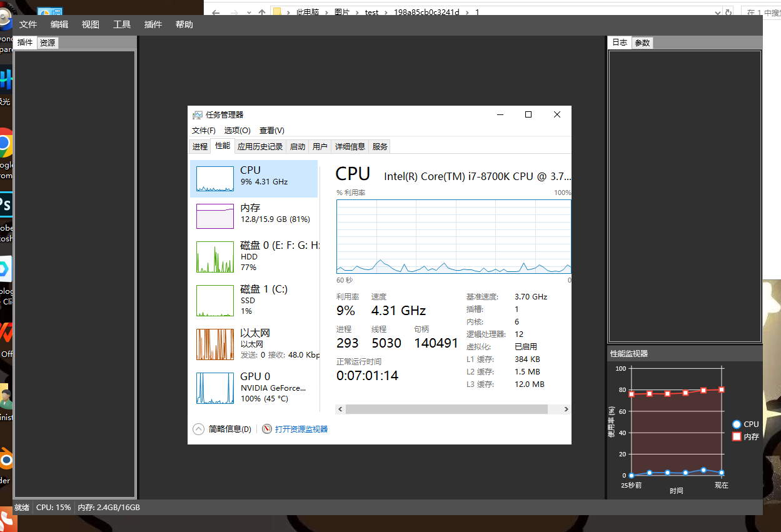The image size is (781, 532).
Task: Open the 文件 menu in the dark app
Action: [28, 24]
